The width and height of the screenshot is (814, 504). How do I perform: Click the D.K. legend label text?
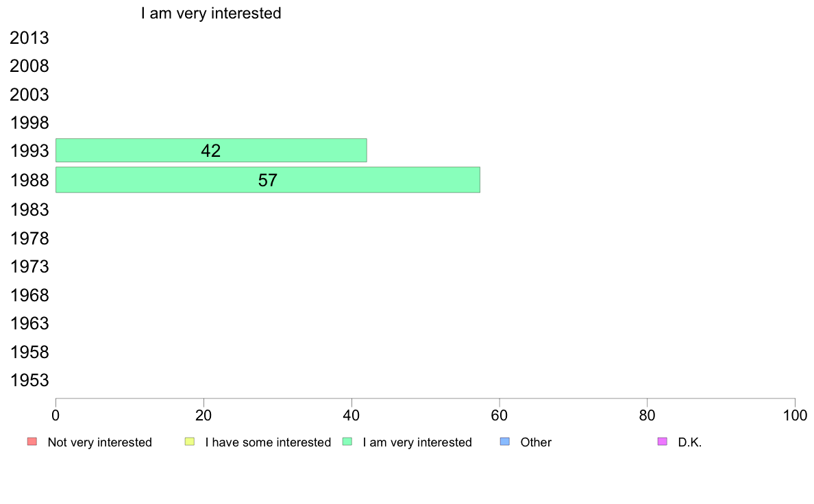[690, 442]
